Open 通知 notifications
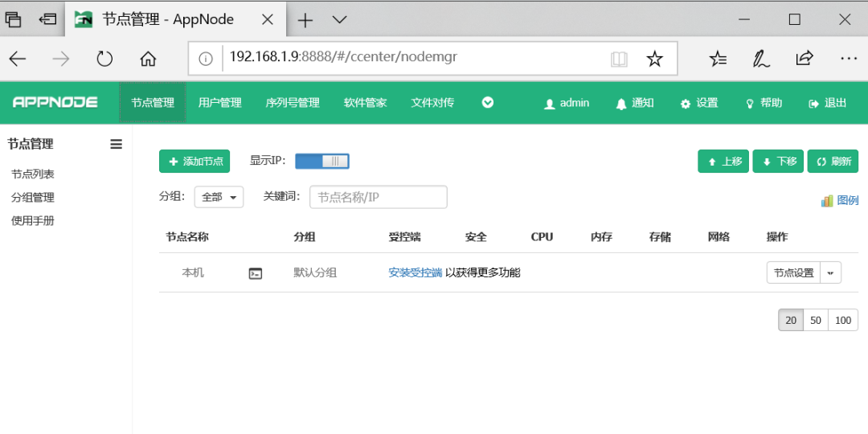Image resolution: width=868 pixels, height=434 pixels. pyautogui.click(x=635, y=103)
